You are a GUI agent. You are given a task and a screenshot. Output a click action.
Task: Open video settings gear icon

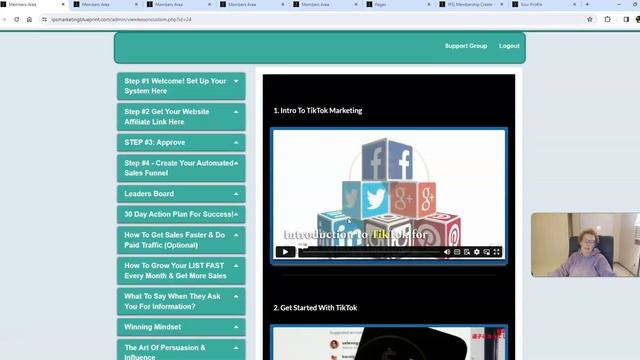point(477,252)
